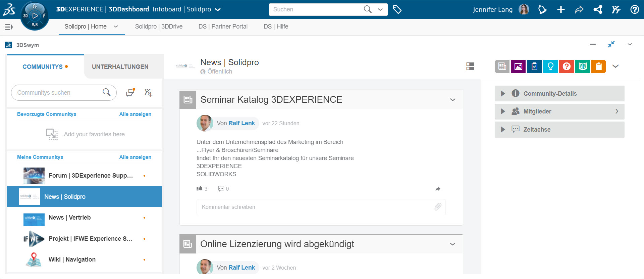Create a new question via red icon

[x=567, y=66]
